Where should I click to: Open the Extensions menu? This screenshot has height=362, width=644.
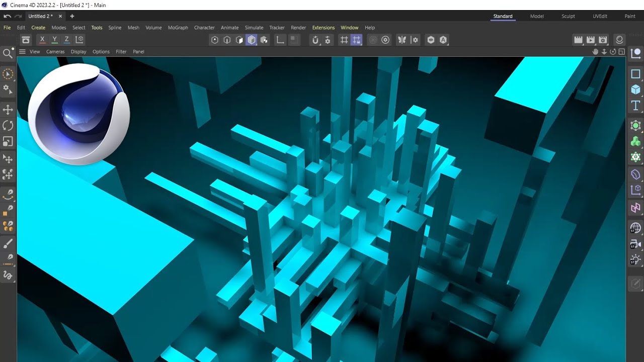click(x=324, y=28)
